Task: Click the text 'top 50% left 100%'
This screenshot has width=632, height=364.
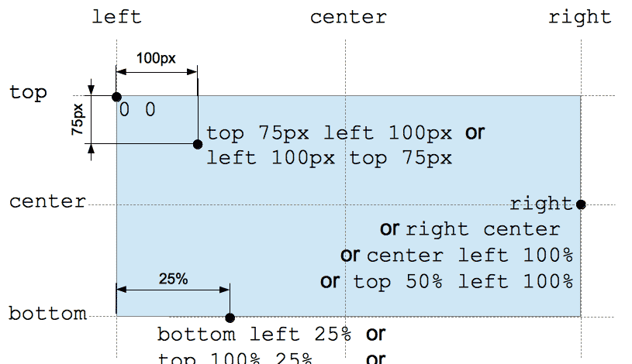Action: click(x=464, y=281)
